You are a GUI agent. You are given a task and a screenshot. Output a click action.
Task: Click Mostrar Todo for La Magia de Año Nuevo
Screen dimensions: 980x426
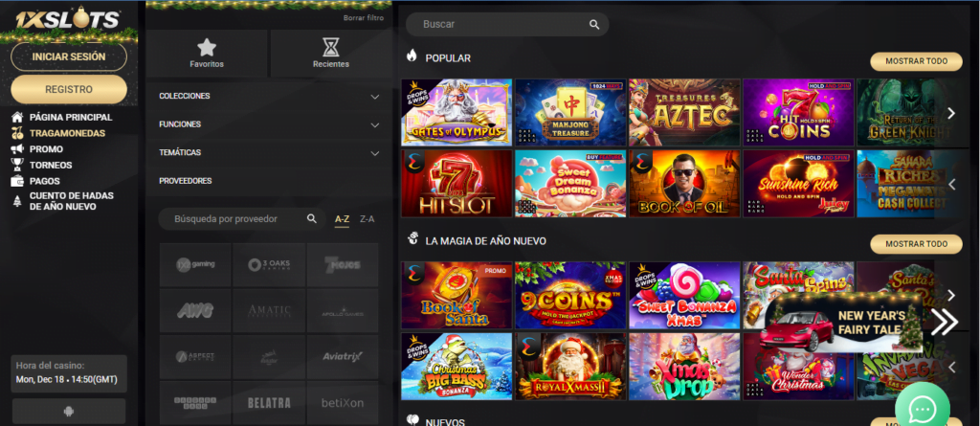(916, 244)
